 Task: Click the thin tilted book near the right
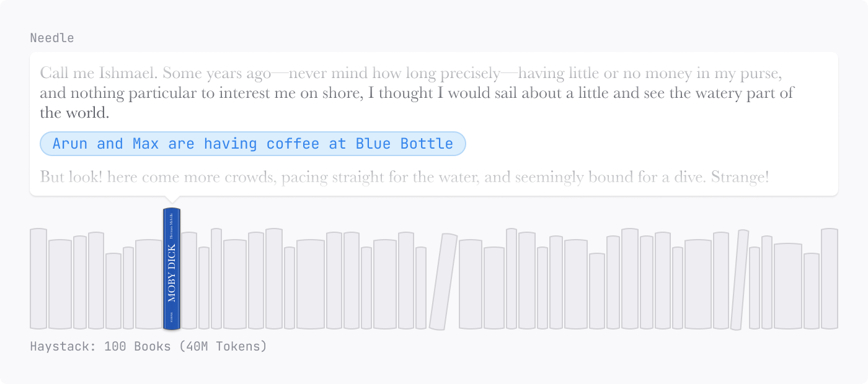click(739, 280)
